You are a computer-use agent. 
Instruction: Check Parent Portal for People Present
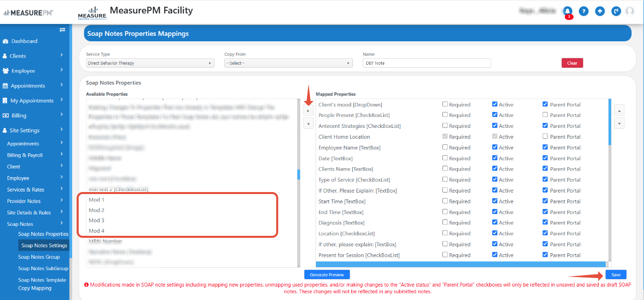pos(545,115)
